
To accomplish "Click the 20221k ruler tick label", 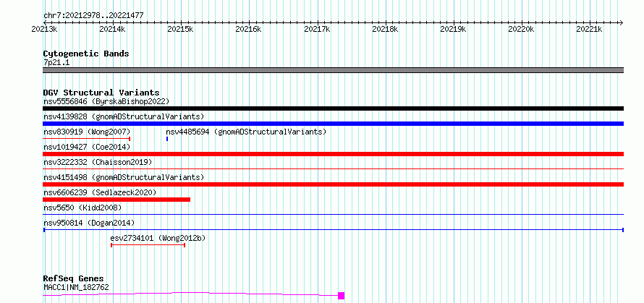I will pos(590,29).
